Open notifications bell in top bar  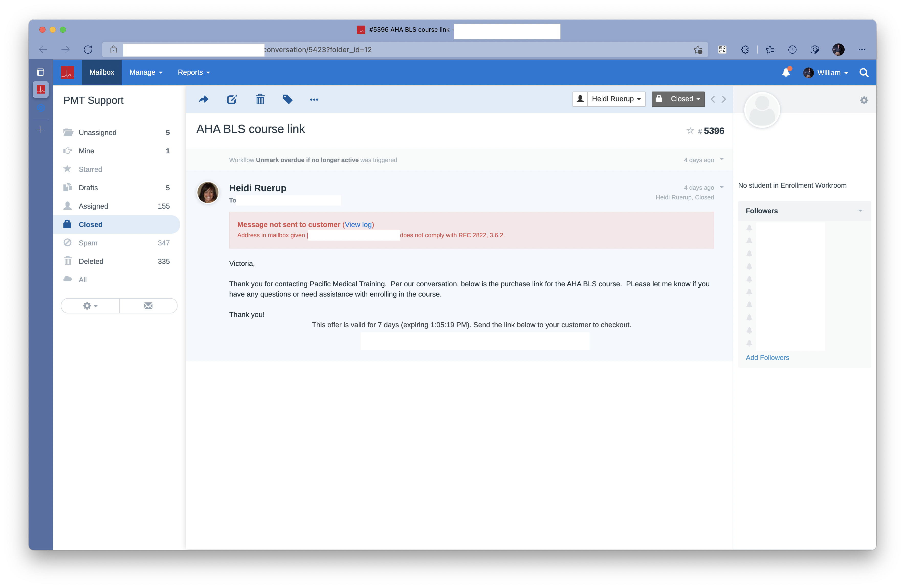786,73
